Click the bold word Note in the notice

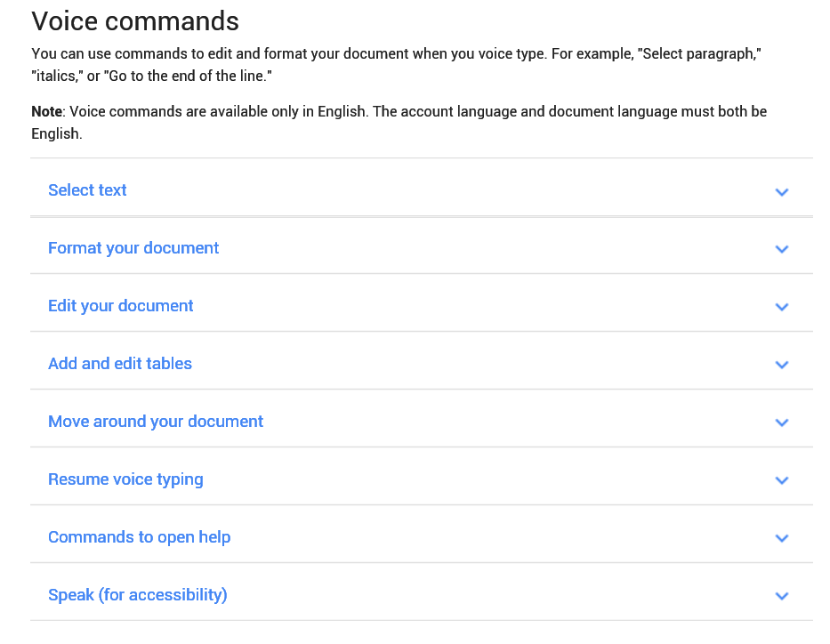click(44, 111)
